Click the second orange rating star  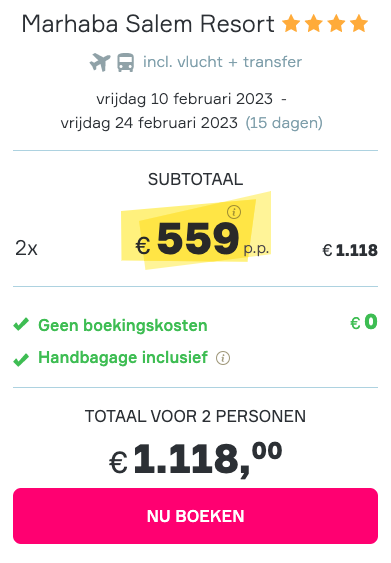(313, 24)
